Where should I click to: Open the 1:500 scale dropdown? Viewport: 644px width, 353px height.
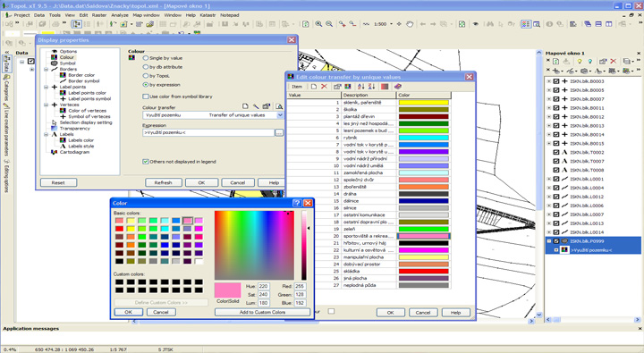pyautogui.click(x=391, y=24)
